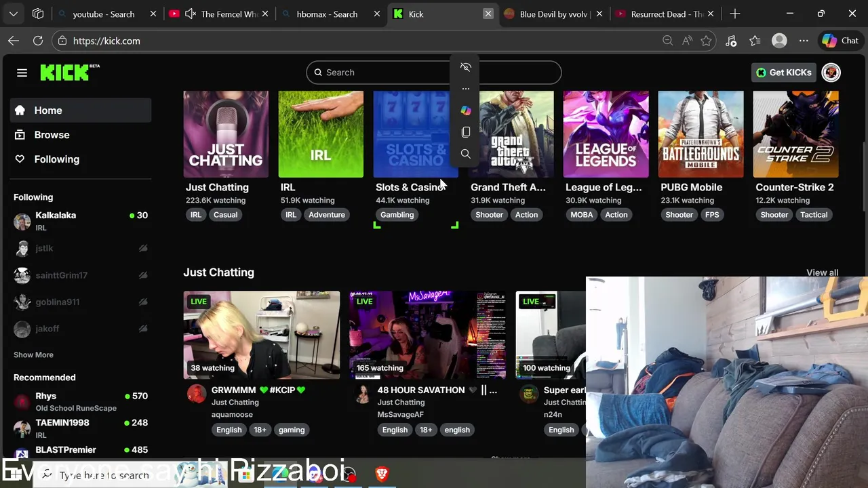The height and width of the screenshot is (488, 868).
Task: Click the search icon in floating toolbar
Action: (x=466, y=154)
